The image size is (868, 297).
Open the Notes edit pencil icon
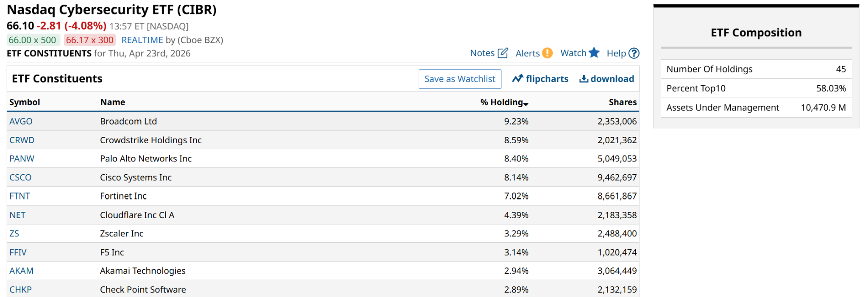coord(503,53)
